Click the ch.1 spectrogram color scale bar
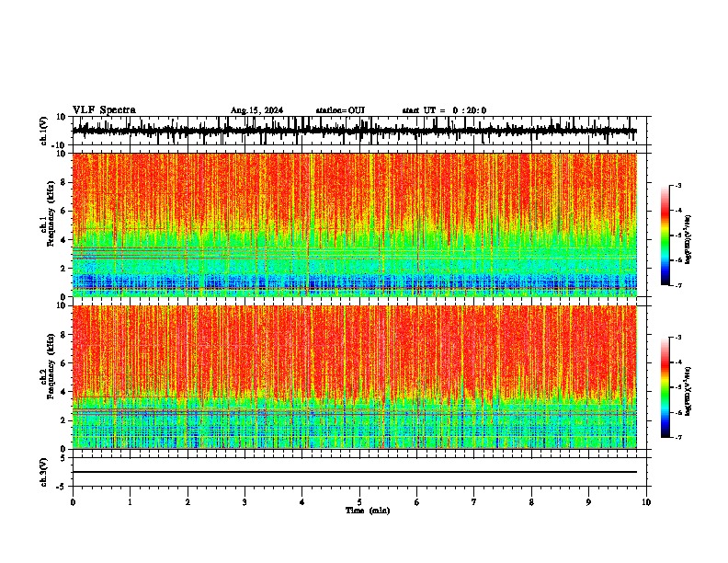 pyautogui.click(x=665, y=236)
